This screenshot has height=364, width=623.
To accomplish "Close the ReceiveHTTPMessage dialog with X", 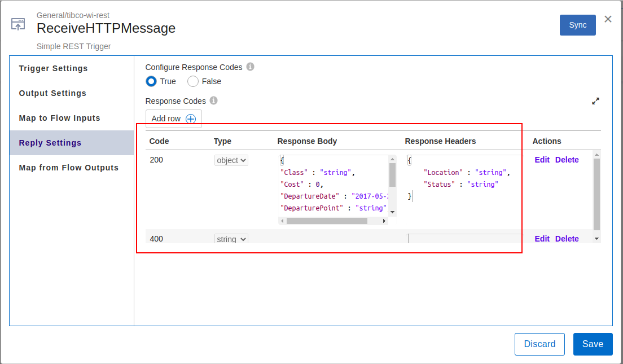I will [x=608, y=19].
